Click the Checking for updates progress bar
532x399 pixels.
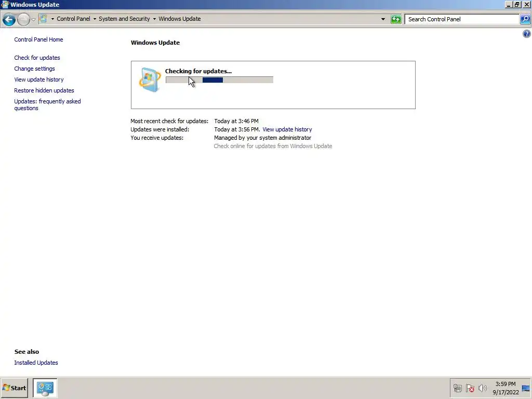coord(219,79)
